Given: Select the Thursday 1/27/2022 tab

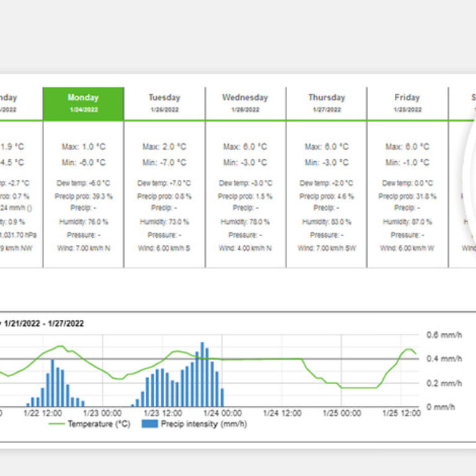Looking at the screenshot, I should [x=327, y=104].
